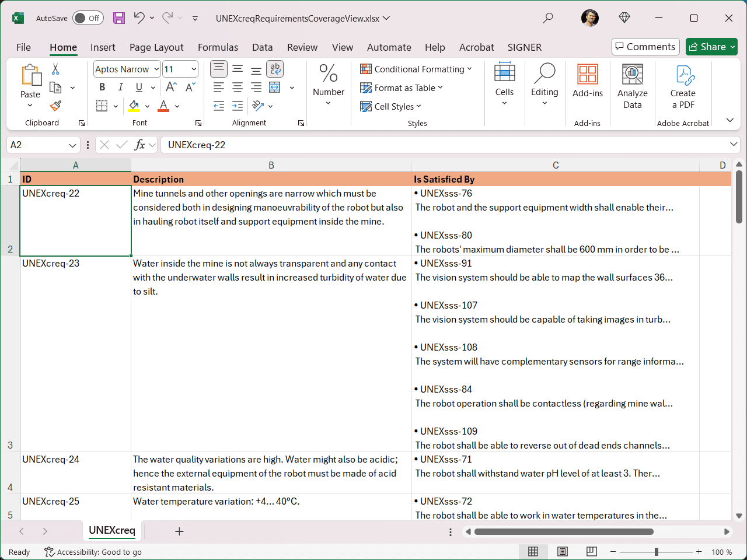Click the Paste clipboard icon
The width and height of the screenshot is (747, 560).
tap(30, 76)
